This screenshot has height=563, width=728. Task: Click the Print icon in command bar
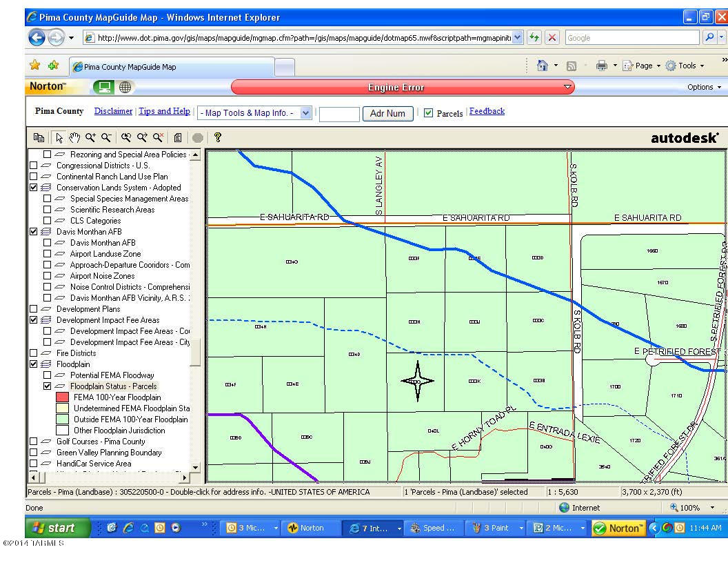tap(601, 66)
